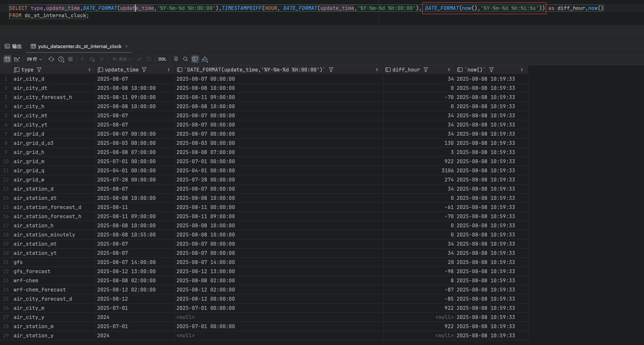Open the cell coloring paint bucket options

coord(205,59)
